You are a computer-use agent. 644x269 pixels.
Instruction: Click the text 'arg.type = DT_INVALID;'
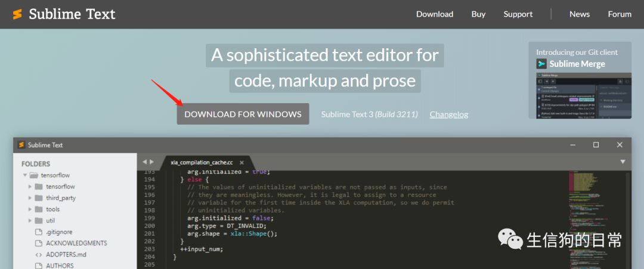point(227,226)
